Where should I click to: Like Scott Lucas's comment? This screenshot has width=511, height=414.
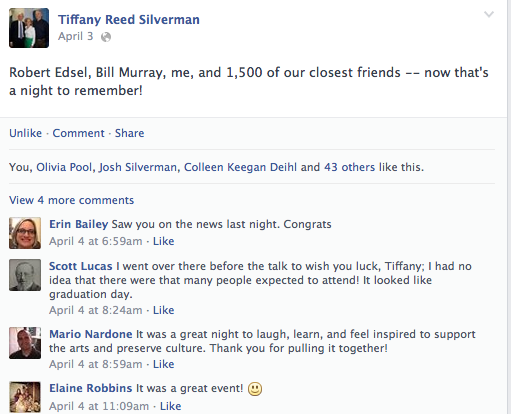pos(163,310)
